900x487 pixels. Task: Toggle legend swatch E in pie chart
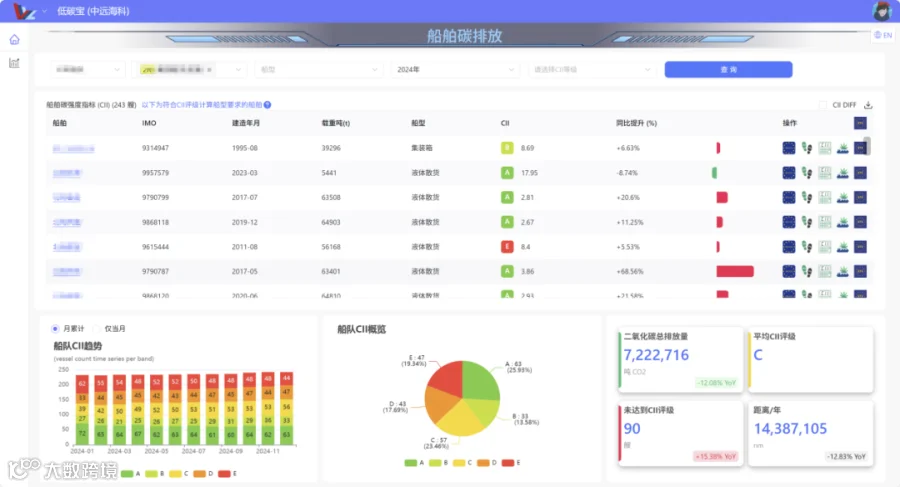click(507, 463)
